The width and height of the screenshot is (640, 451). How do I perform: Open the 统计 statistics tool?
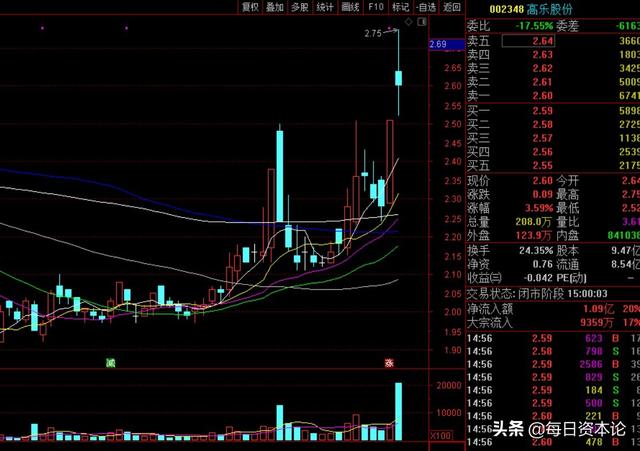pyautogui.click(x=325, y=7)
